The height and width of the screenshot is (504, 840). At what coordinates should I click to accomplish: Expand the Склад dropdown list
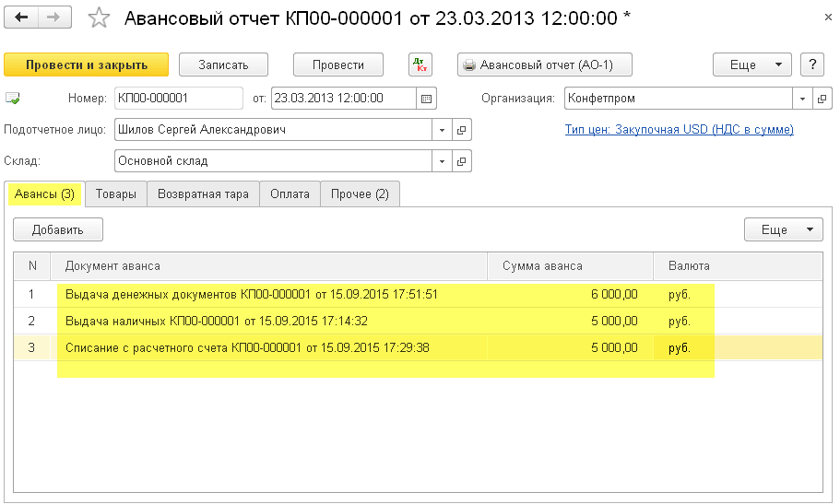pyautogui.click(x=442, y=161)
